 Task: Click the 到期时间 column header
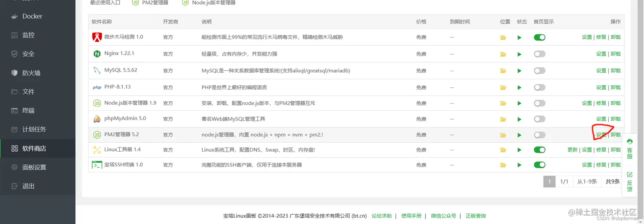pos(460,22)
